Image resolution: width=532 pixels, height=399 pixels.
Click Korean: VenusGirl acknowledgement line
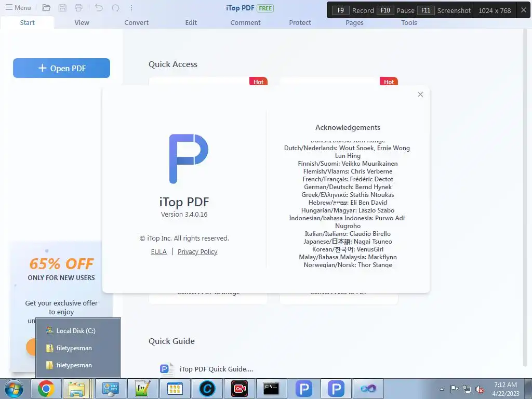348,249
